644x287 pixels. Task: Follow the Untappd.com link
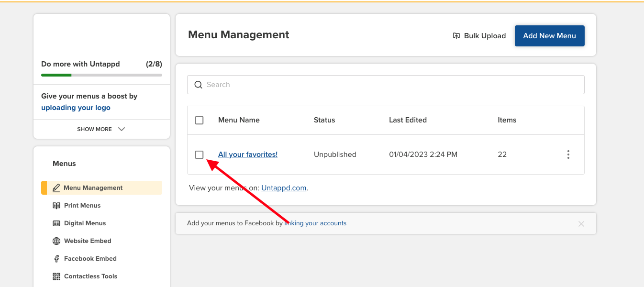pyautogui.click(x=284, y=188)
